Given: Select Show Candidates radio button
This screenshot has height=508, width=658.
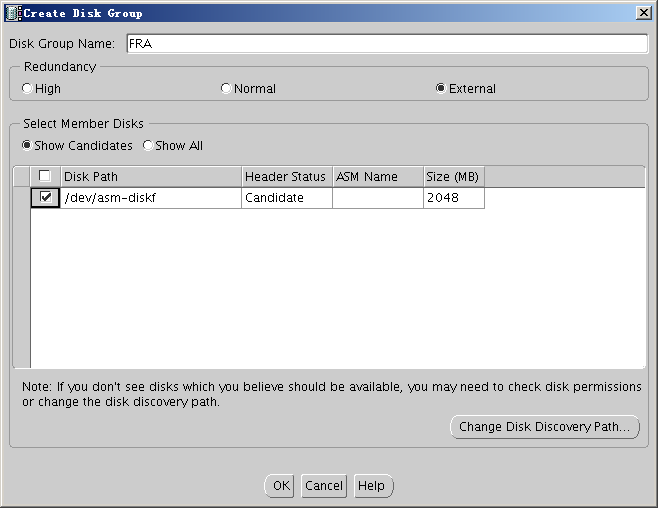Looking at the screenshot, I should click(x=27, y=146).
